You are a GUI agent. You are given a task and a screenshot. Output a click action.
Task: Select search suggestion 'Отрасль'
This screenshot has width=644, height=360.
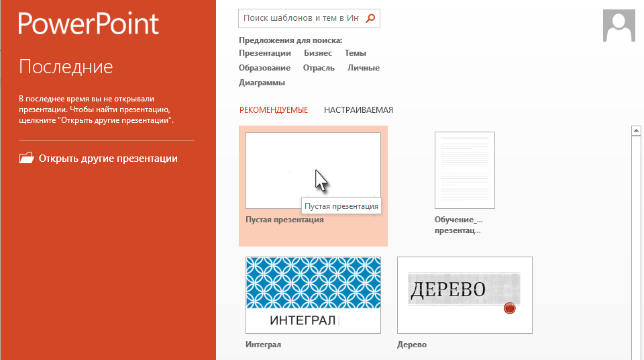coord(319,68)
